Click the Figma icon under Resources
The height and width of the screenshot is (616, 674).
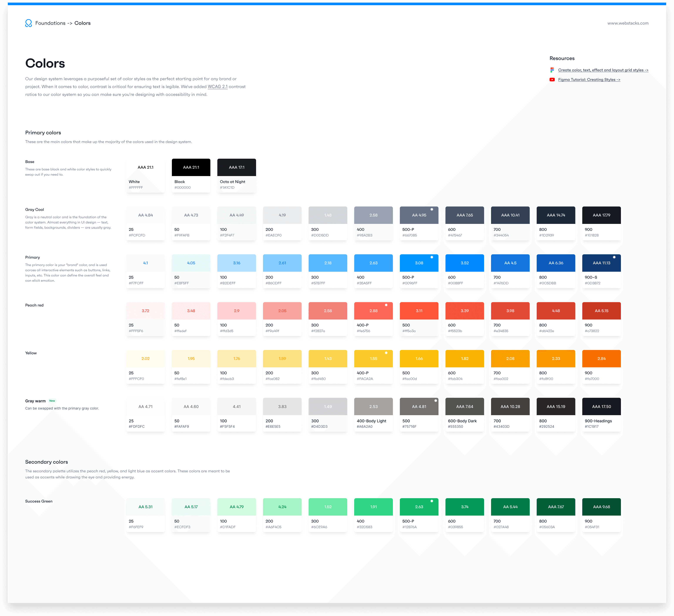click(x=552, y=70)
